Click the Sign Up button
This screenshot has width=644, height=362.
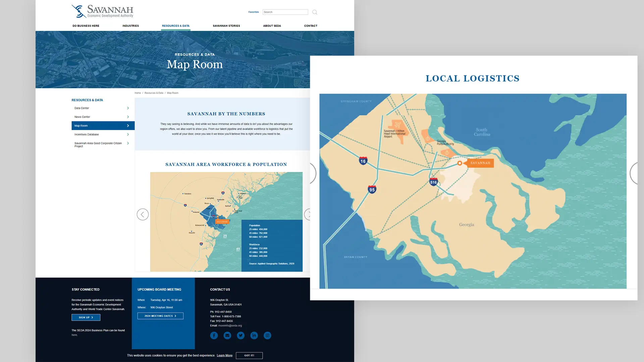click(86, 317)
